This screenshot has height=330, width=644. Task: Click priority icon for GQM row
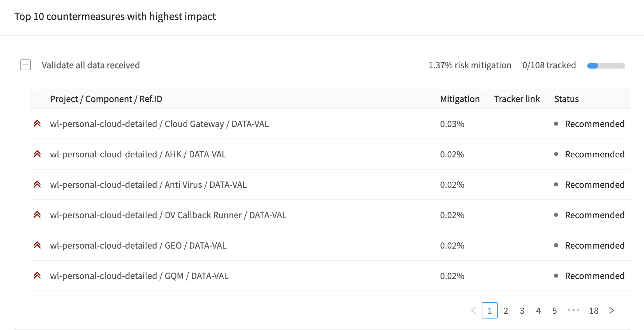(x=37, y=276)
